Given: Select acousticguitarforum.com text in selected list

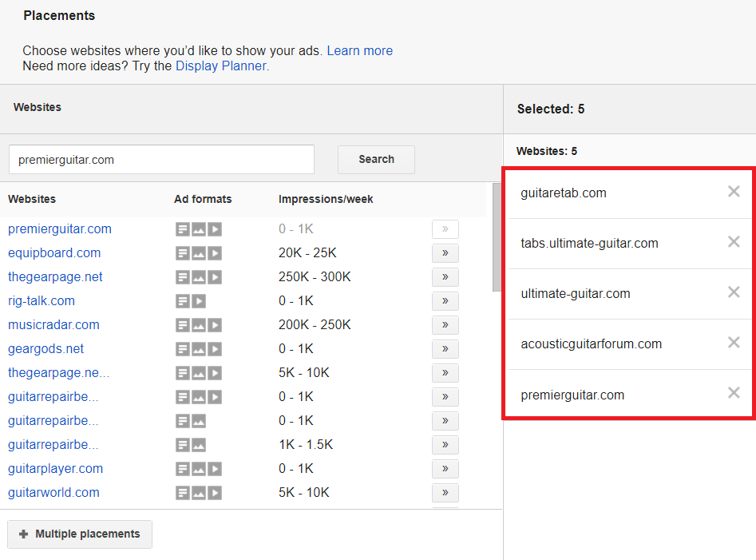Looking at the screenshot, I should pos(591,344).
